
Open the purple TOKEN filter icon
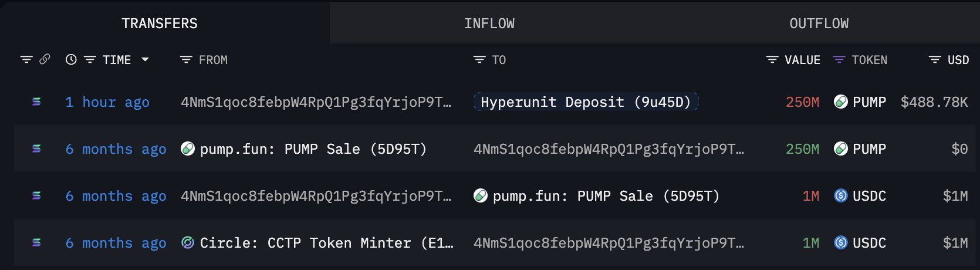click(x=839, y=60)
